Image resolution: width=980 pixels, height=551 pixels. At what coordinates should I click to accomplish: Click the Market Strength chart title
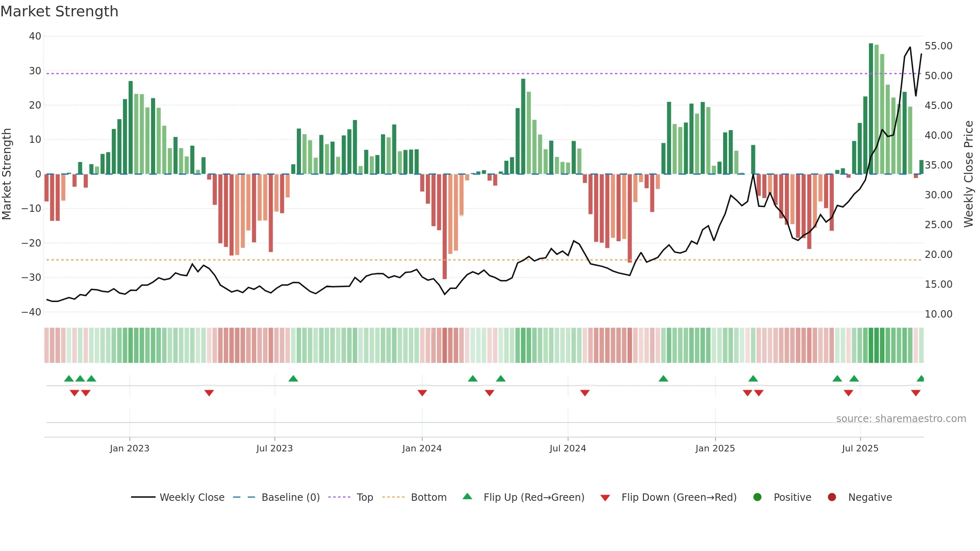coord(59,11)
